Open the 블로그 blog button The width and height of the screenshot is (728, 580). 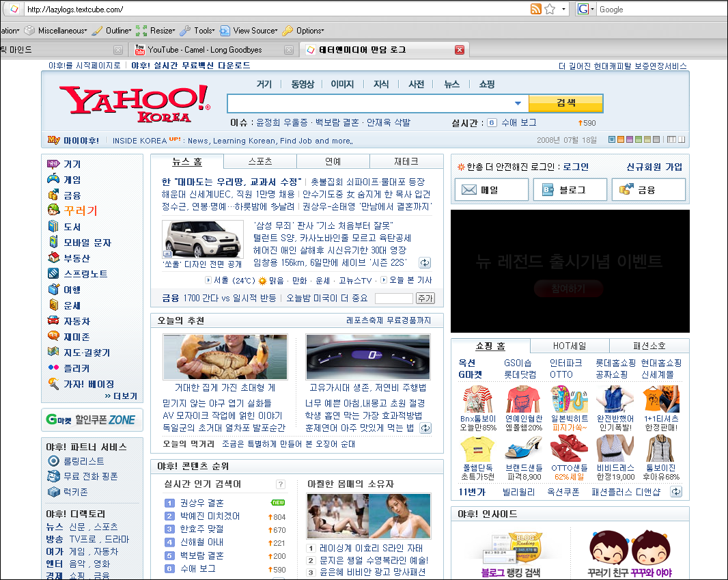tap(570, 189)
